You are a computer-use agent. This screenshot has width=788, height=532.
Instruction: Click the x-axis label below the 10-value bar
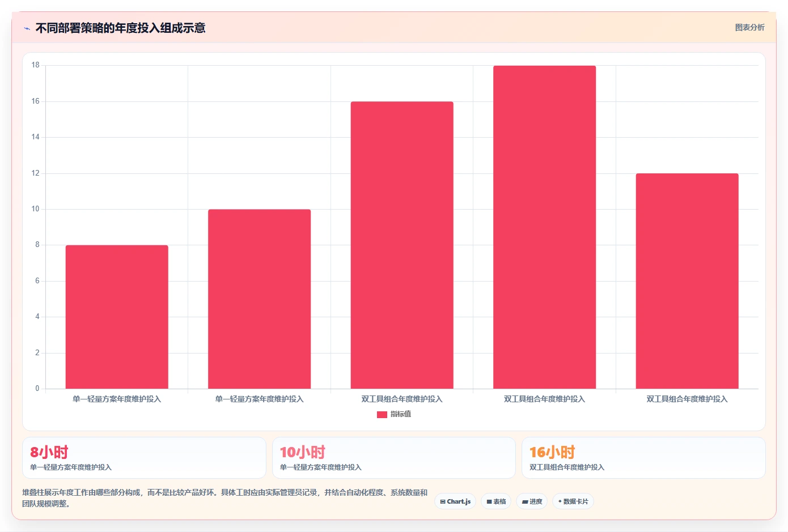(x=259, y=399)
